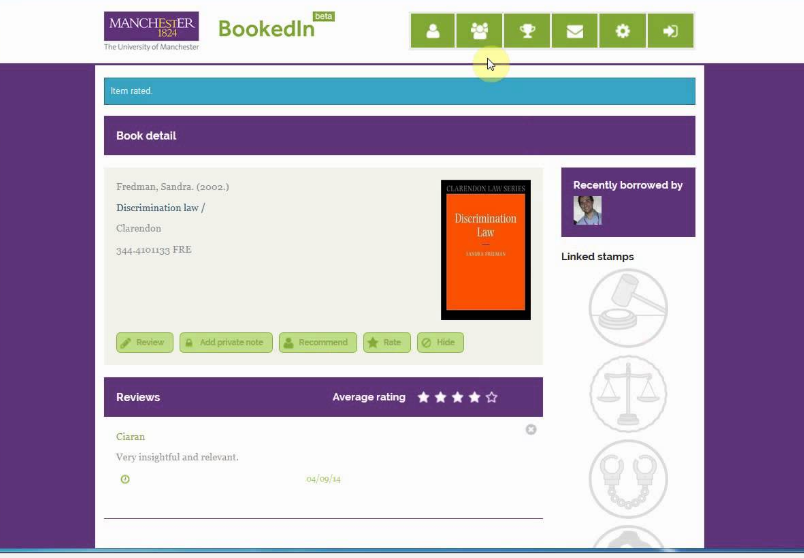
Task: Click the first star of average rating
Action: (423, 397)
